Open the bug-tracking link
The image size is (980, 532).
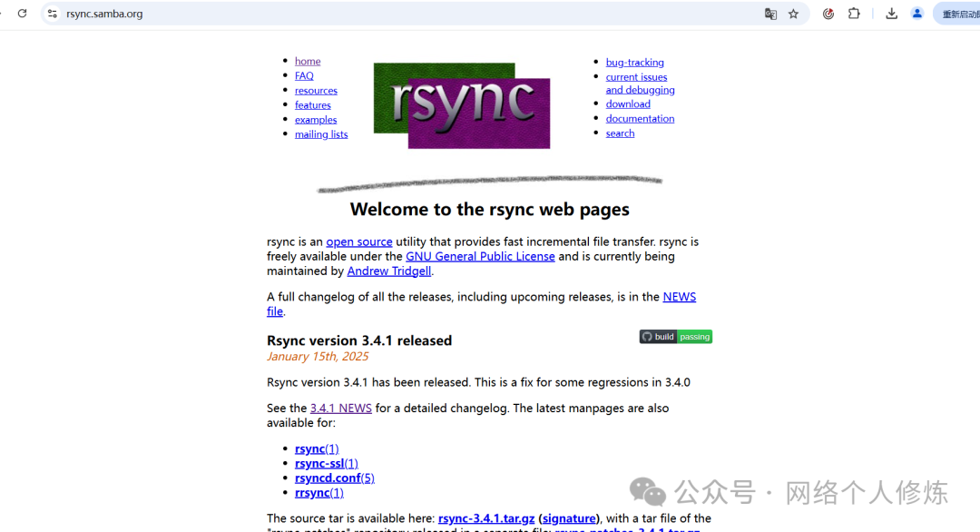coord(634,63)
